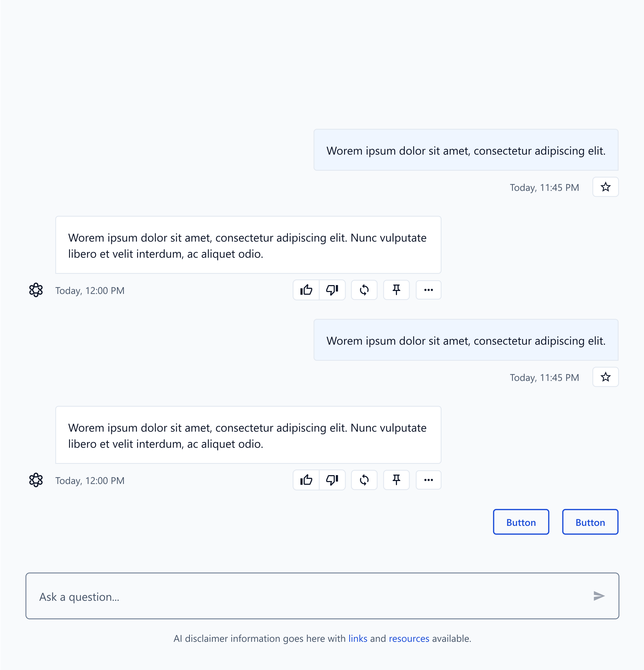Star the second user message
644x670 pixels.
[605, 377]
